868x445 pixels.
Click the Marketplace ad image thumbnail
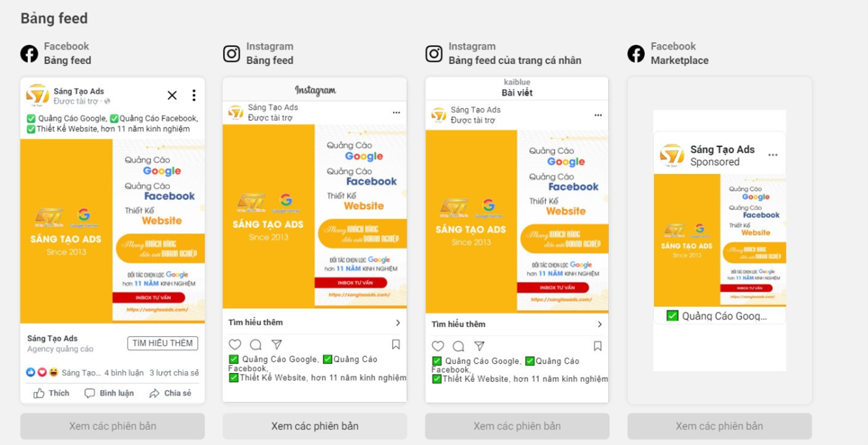pyautogui.click(x=719, y=240)
